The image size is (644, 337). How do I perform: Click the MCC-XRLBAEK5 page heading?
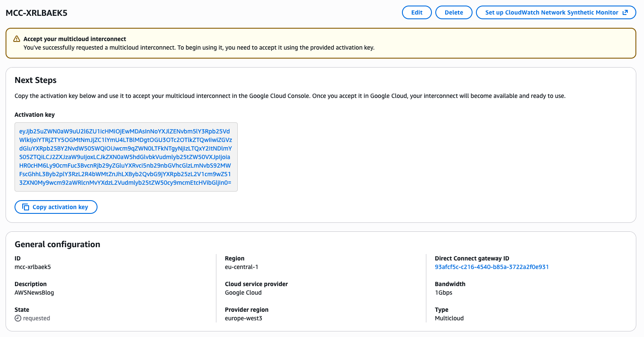tap(36, 13)
